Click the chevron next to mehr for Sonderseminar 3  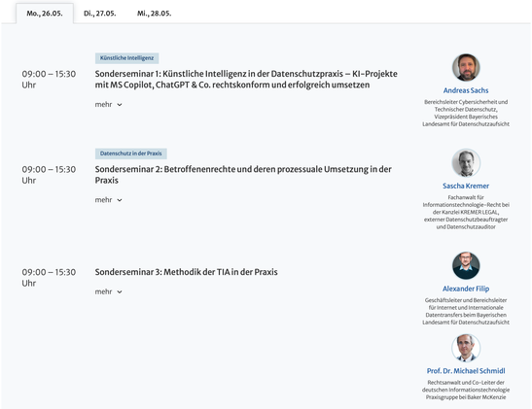coord(120,292)
